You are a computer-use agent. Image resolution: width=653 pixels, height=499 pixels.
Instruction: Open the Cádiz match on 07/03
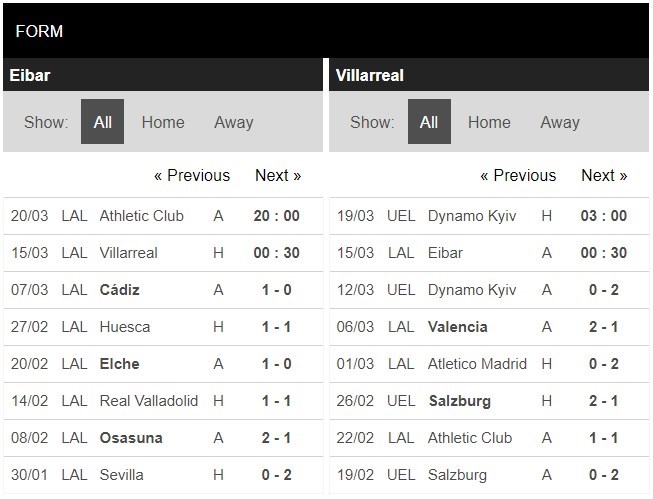pyautogui.click(x=119, y=290)
